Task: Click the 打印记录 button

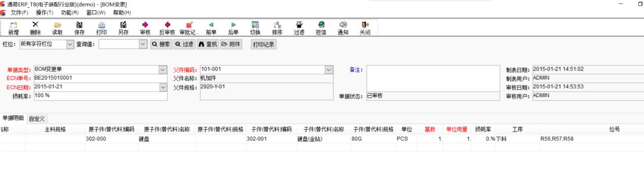Action: (x=263, y=45)
